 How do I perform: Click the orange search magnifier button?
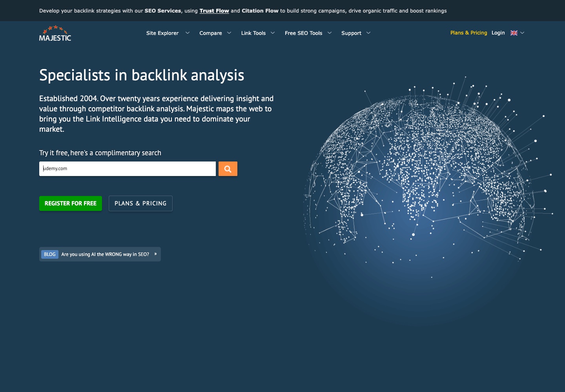coord(228,169)
